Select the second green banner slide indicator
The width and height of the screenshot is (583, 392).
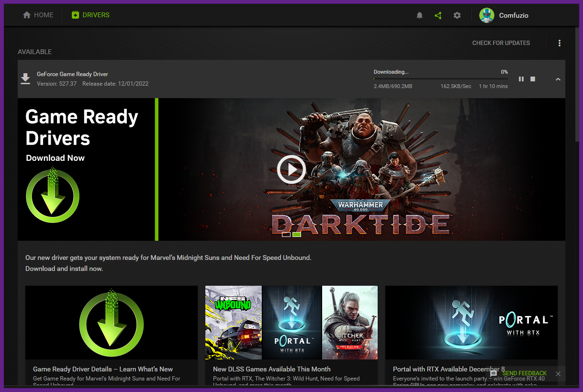297,235
